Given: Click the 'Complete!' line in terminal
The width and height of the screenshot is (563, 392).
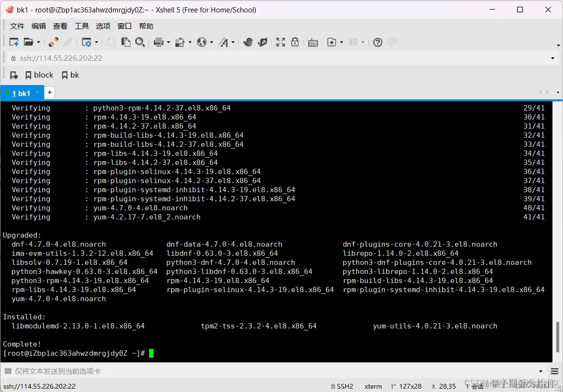Looking at the screenshot, I should [22, 344].
